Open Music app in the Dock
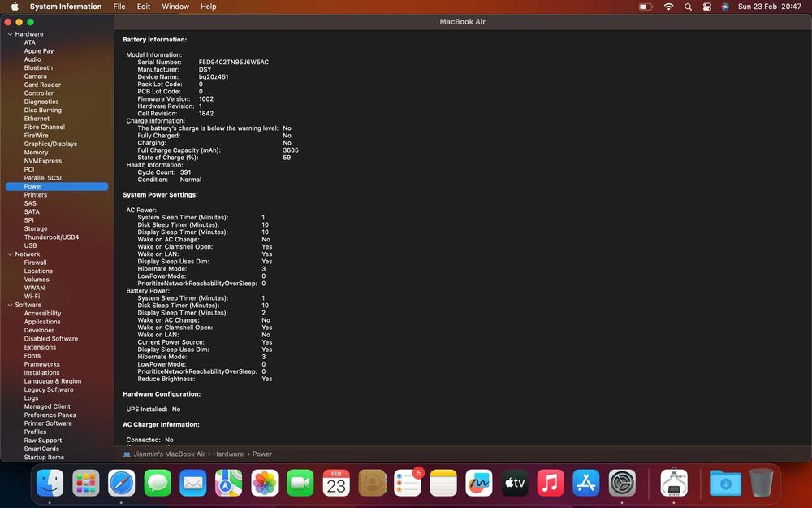The width and height of the screenshot is (812, 508). click(551, 483)
